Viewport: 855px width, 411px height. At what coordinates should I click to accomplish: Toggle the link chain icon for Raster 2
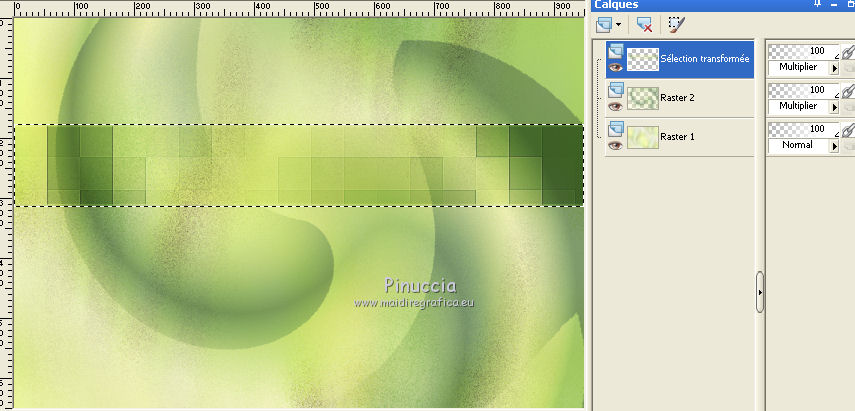coord(847,90)
